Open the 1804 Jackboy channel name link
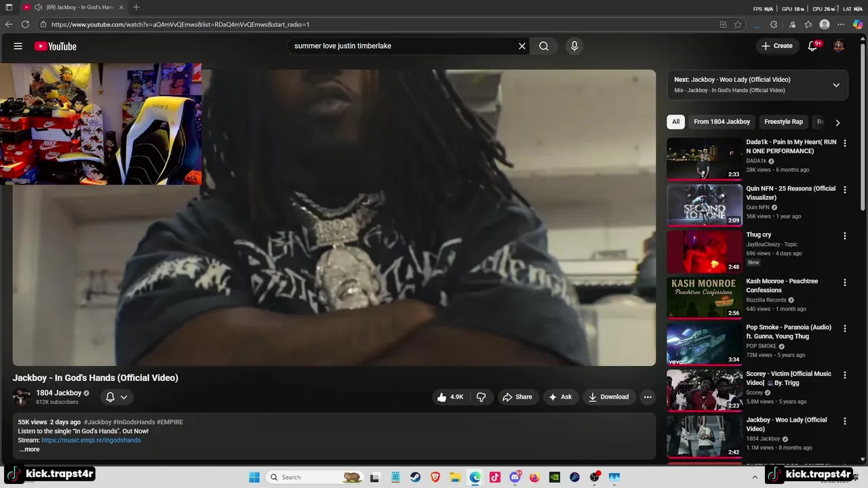This screenshot has height=488, width=868. click(x=59, y=393)
